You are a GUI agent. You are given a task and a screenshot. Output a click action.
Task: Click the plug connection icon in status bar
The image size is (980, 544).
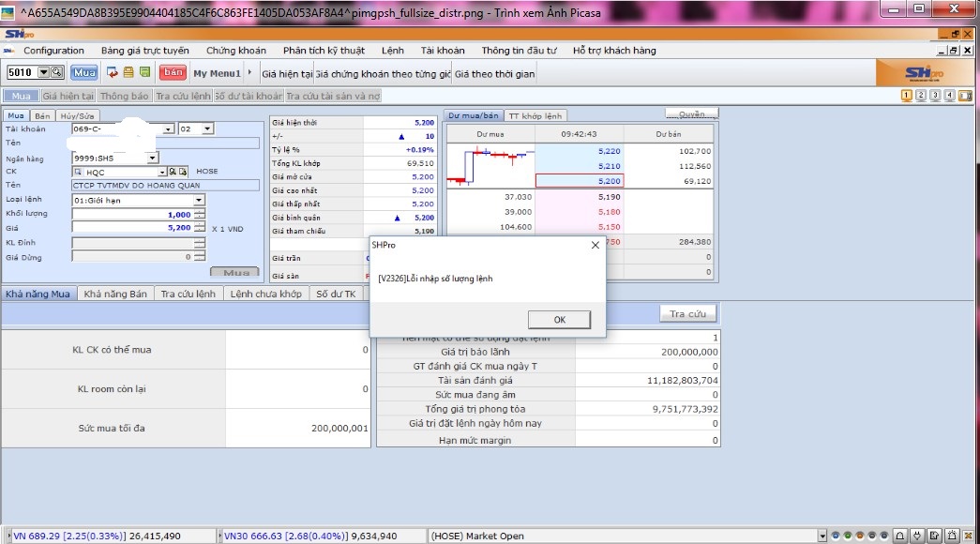click(x=917, y=536)
